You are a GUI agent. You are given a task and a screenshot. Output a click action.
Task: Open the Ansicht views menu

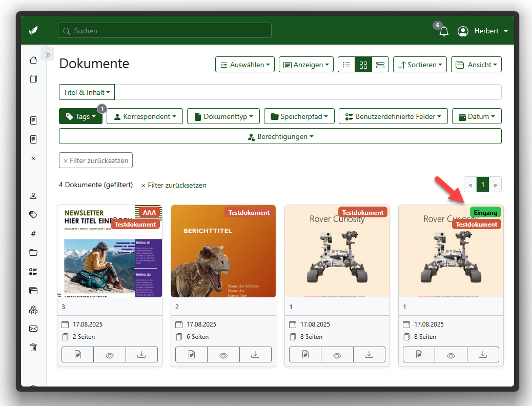click(x=476, y=65)
